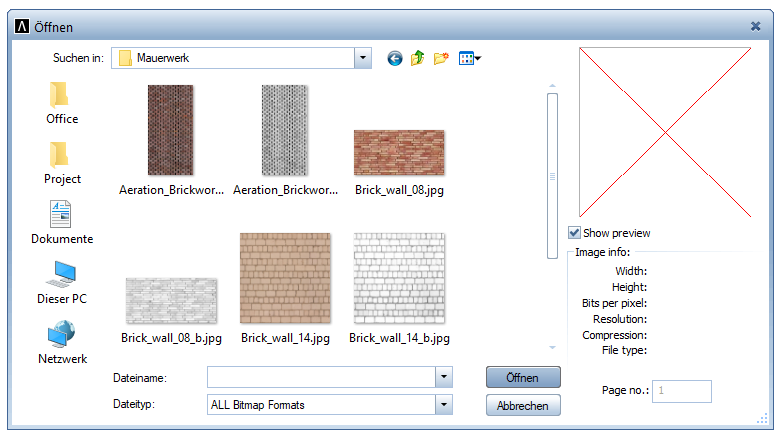Create a new folder
Image resolution: width=781 pixels, height=440 pixels.
pos(441,58)
